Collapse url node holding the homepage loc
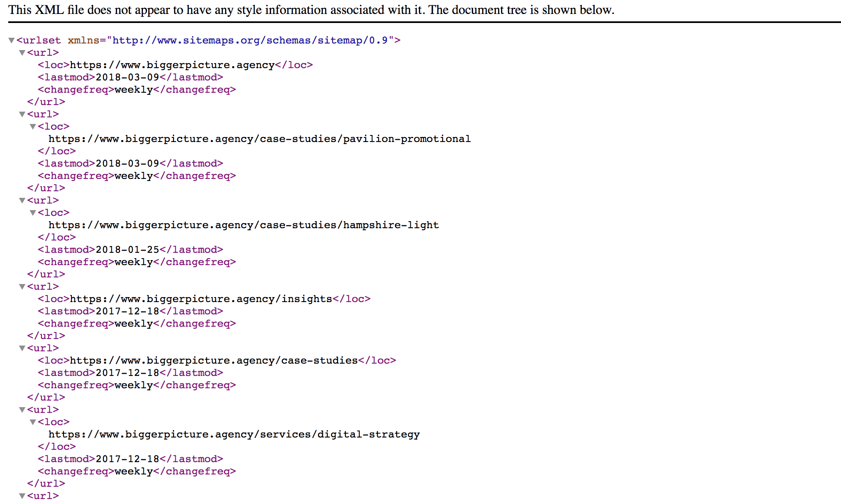841x504 pixels. pyautogui.click(x=22, y=53)
